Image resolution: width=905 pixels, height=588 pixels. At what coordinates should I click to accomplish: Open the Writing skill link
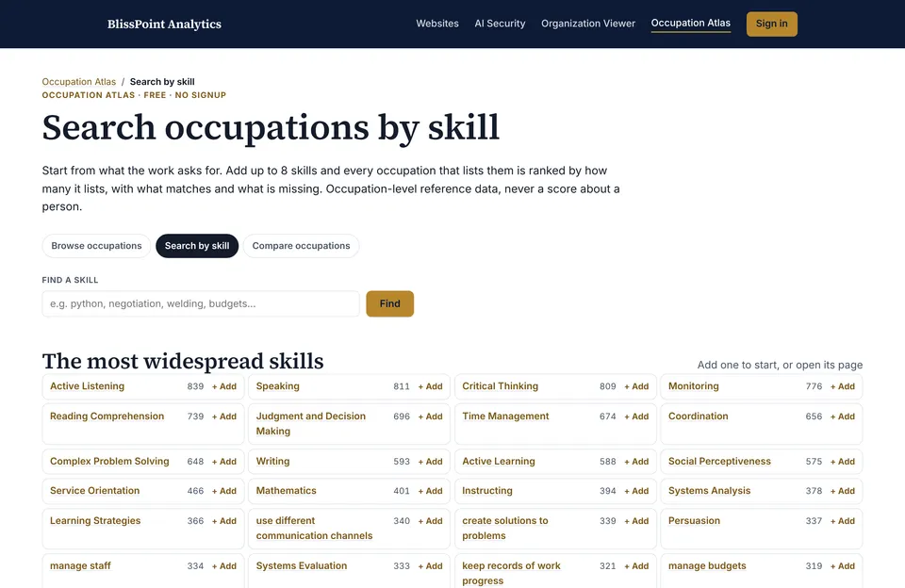tap(273, 461)
